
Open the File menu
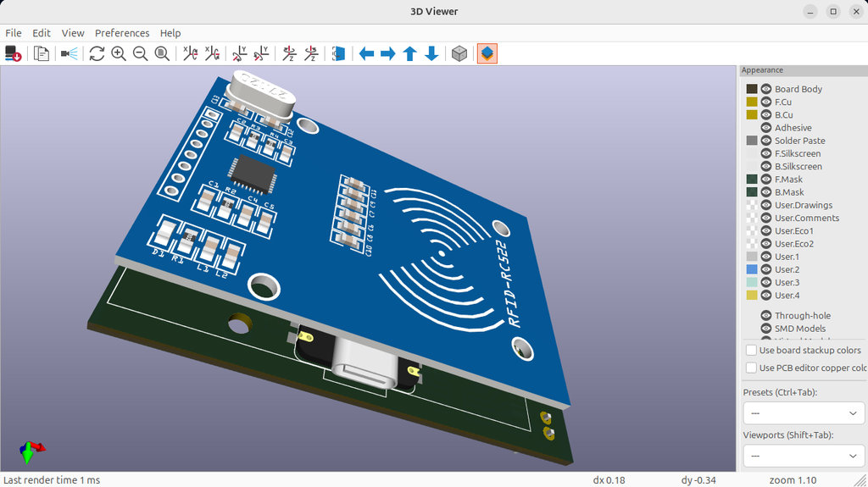tap(14, 33)
